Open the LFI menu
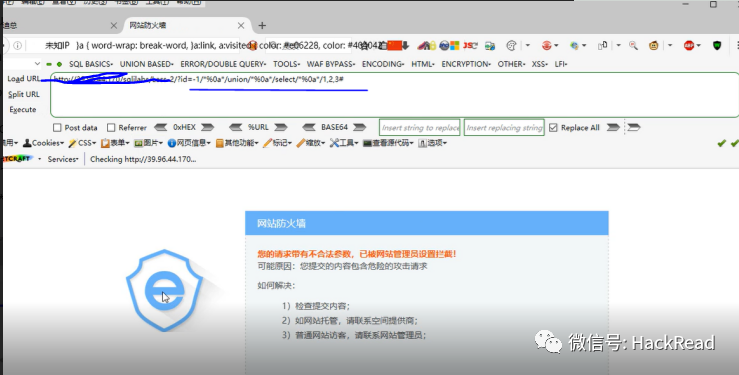 561,64
